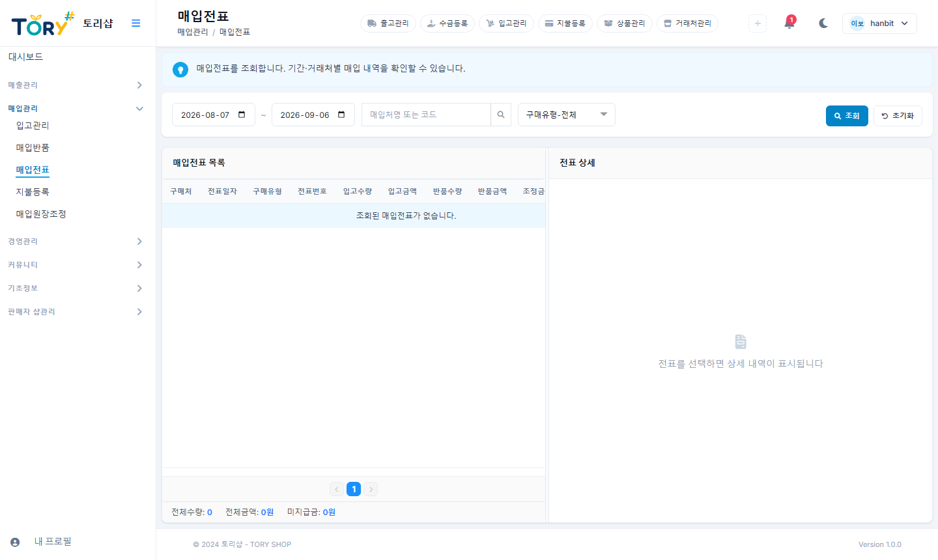Click the 조회 search button
The width and height of the screenshot is (938, 560).
(847, 116)
